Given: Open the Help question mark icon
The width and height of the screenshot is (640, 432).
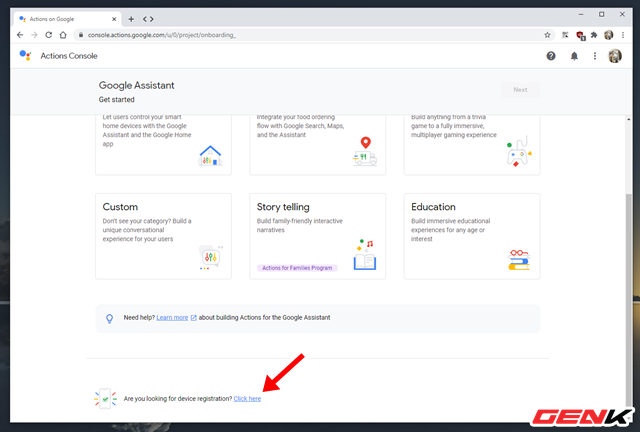Looking at the screenshot, I should click(551, 56).
